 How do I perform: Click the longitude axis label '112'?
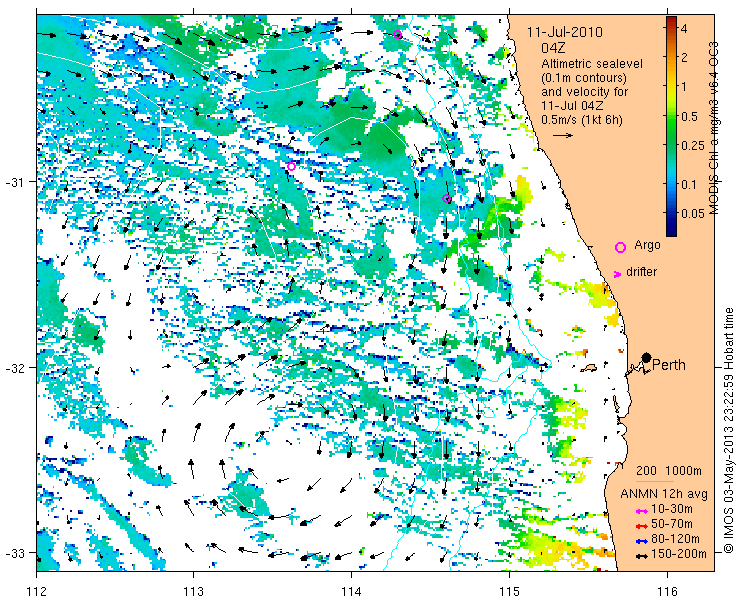37,591
